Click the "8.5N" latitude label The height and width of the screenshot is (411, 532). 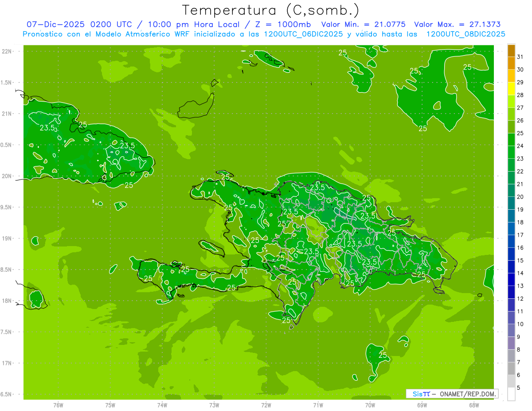6,270
